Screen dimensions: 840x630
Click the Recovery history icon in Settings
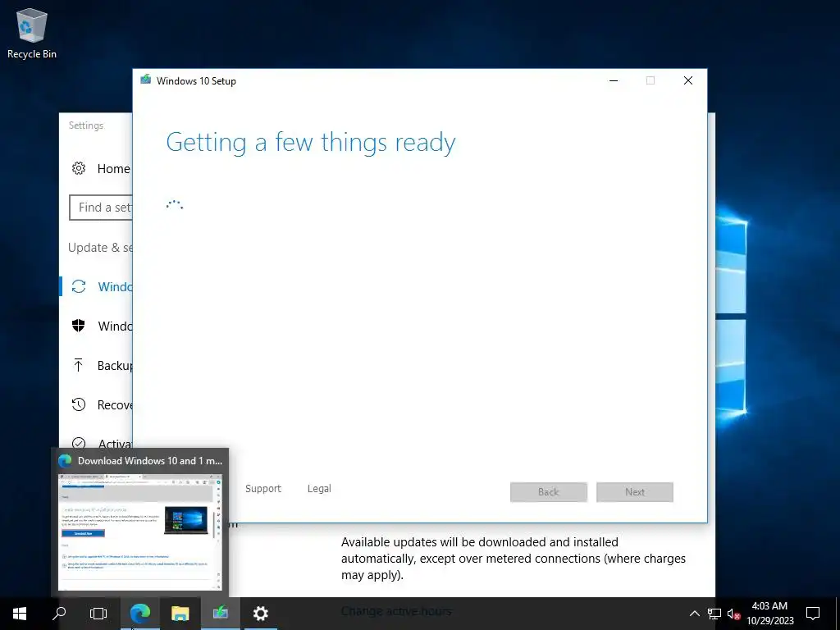79,404
